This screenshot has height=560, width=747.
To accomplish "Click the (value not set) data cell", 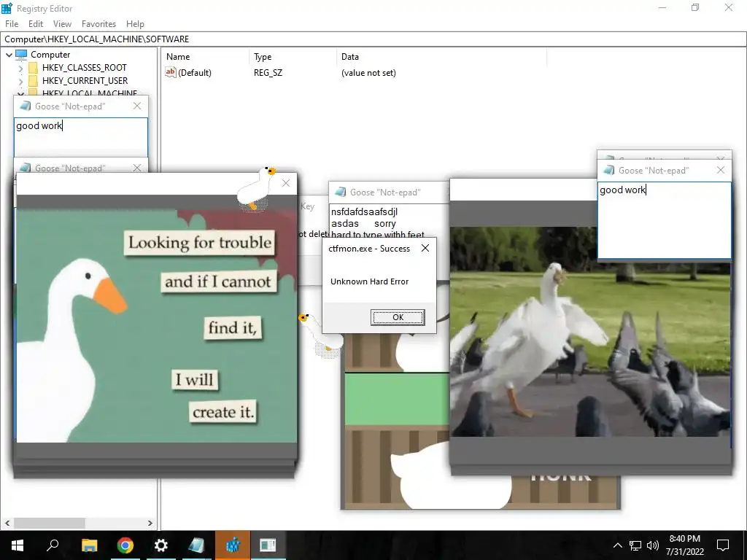I will 368,73.
